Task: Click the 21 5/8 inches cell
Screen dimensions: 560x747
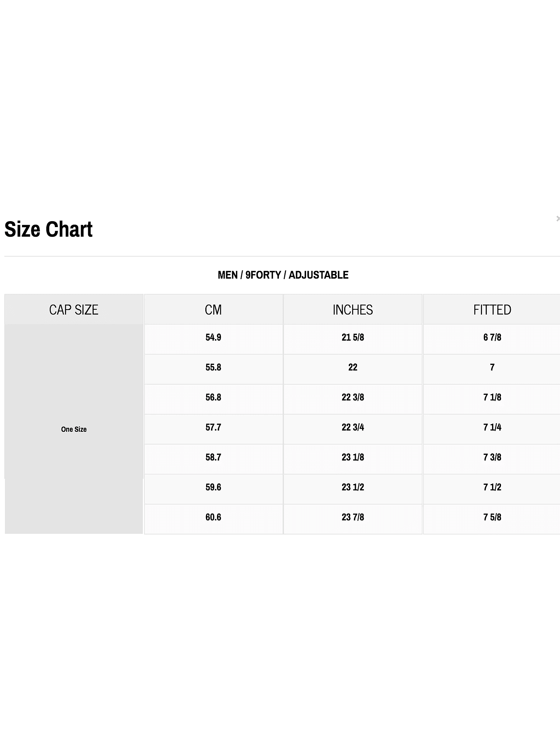Action: (353, 338)
